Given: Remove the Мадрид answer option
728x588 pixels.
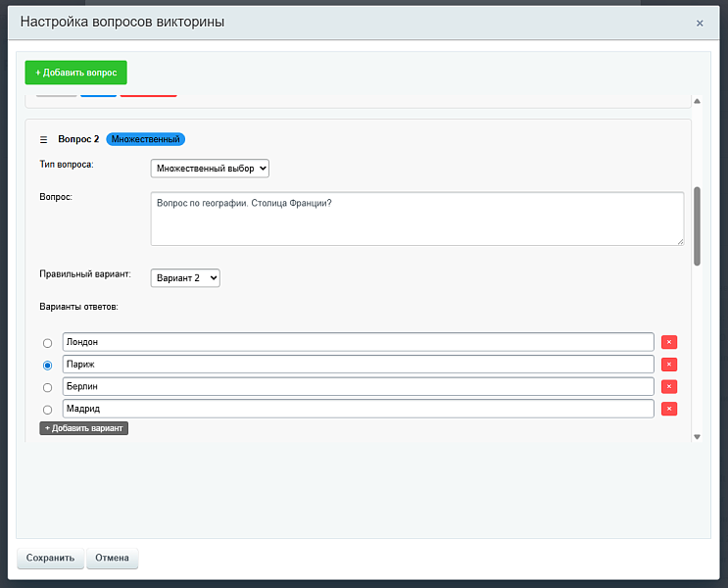Looking at the screenshot, I should click(x=669, y=409).
